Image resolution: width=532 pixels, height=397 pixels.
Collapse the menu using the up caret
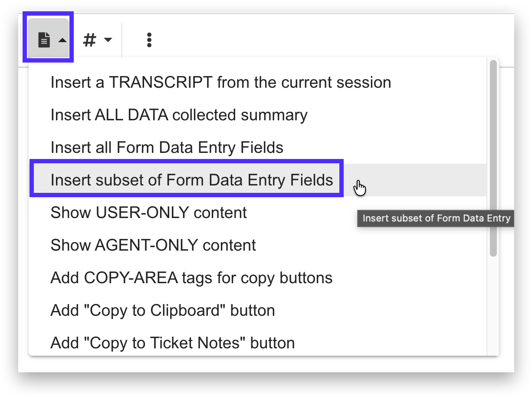coord(62,40)
